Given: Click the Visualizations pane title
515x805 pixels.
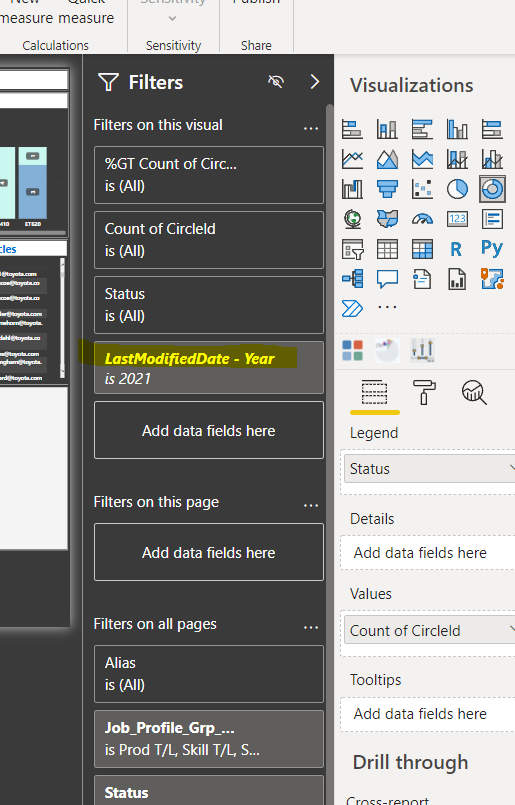Looking at the screenshot, I should click(412, 85).
